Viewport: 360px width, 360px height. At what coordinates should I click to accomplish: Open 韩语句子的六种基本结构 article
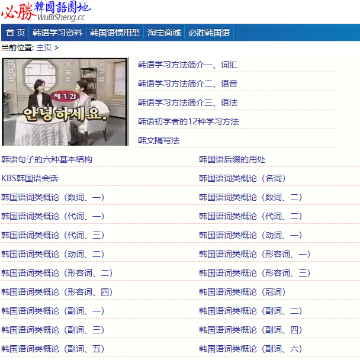point(47,160)
